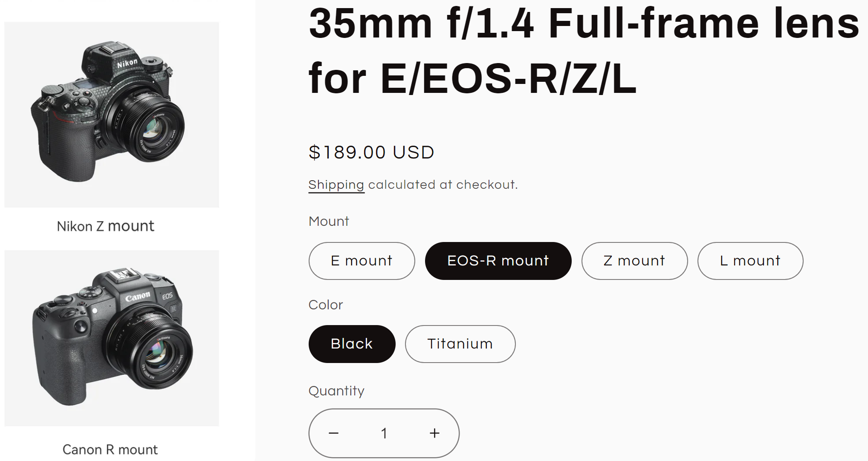
Task: Click the quantity number field
Action: tap(384, 433)
